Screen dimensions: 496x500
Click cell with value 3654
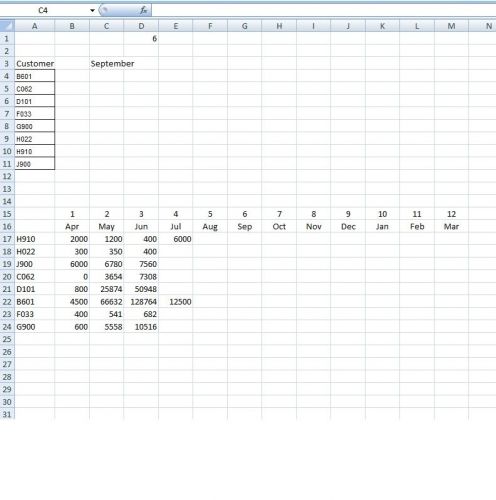click(x=107, y=277)
